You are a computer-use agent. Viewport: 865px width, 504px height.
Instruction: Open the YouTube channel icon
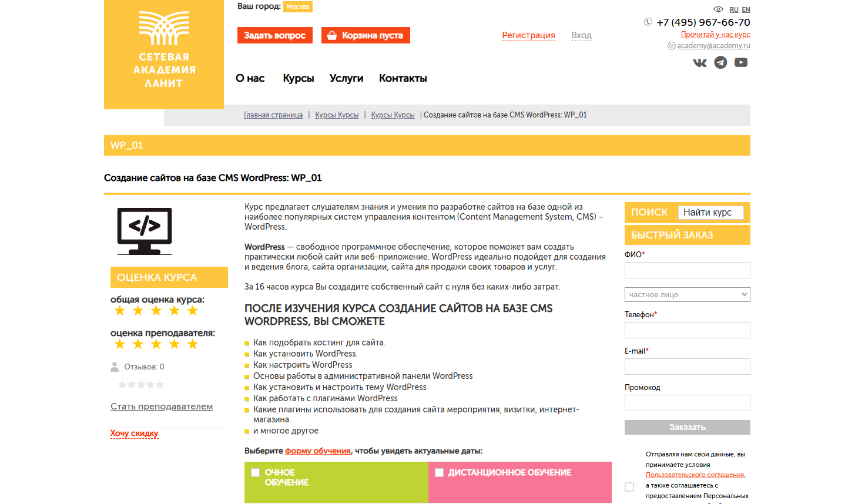[741, 62]
